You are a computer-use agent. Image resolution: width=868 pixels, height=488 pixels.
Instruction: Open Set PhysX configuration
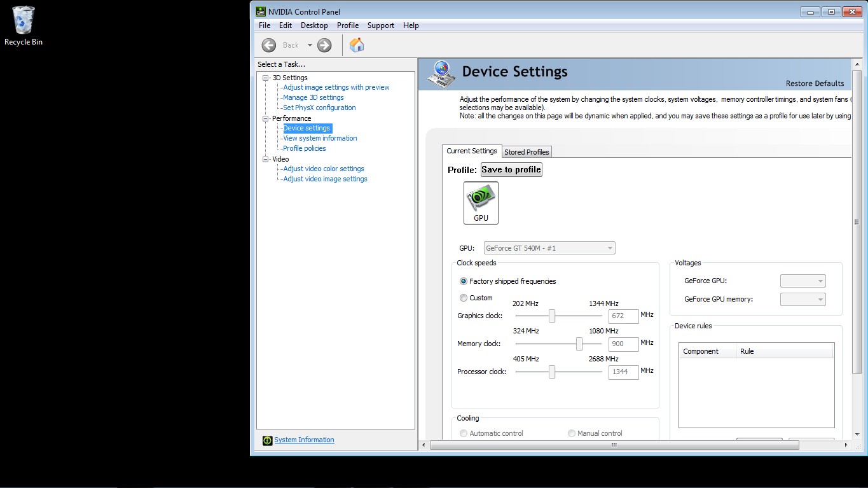(319, 108)
